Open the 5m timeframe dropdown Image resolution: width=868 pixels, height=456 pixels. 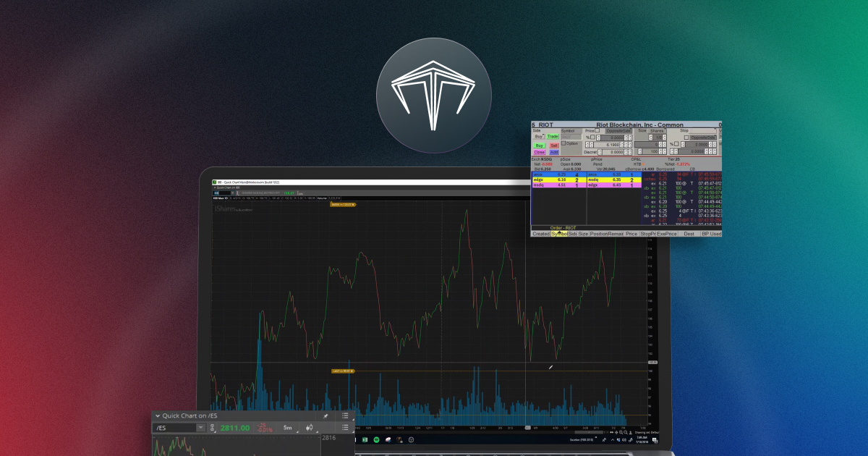pos(288,428)
